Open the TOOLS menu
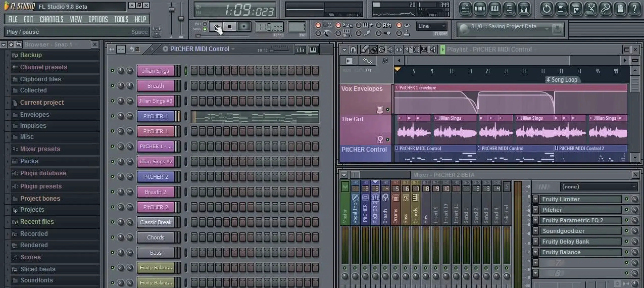This screenshot has width=644, height=288. (121, 19)
